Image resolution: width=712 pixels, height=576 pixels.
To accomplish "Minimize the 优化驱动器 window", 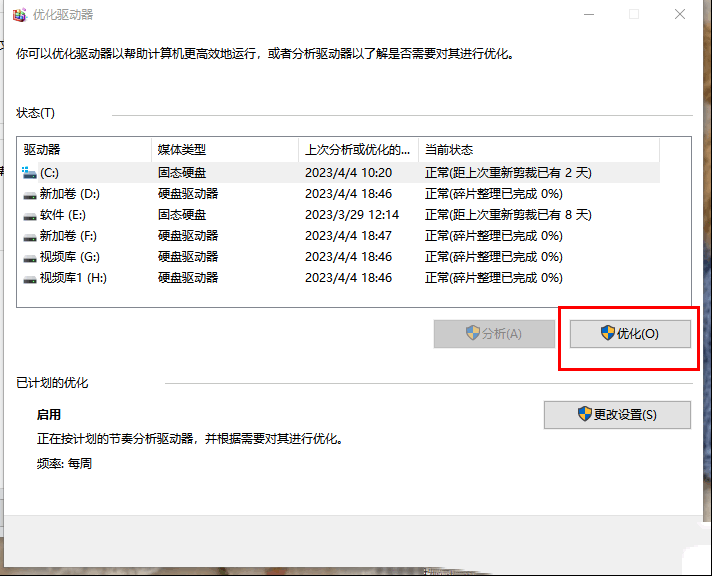I will click(x=589, y=15).
